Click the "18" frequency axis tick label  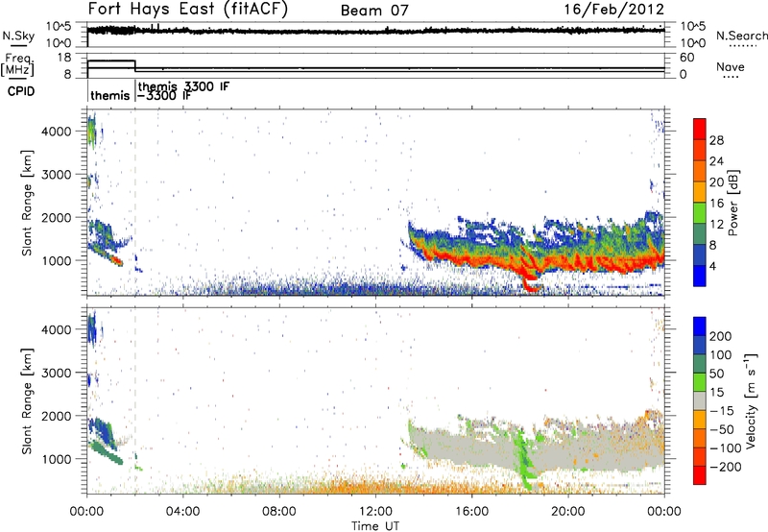click(x=64, y=58)
